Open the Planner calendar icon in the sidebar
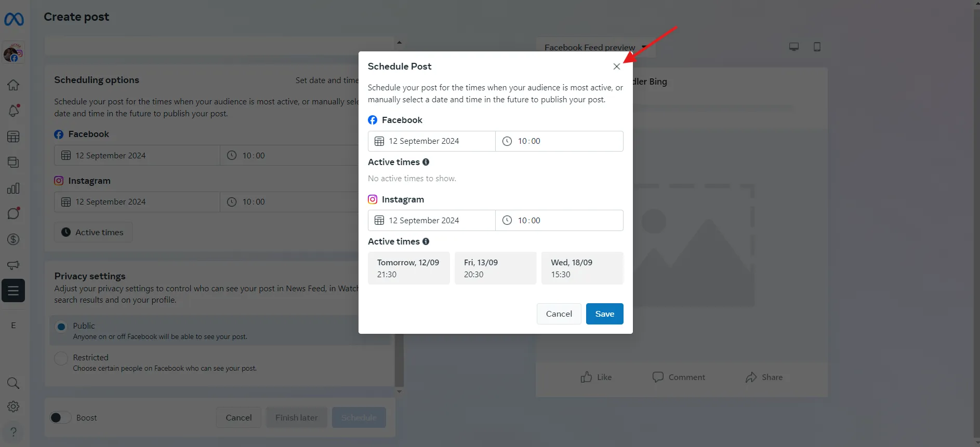980x447 pixels. tap(14, 137)
